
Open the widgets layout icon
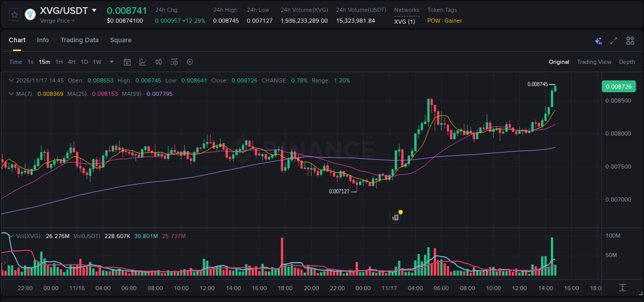click(x=630, y=40)
